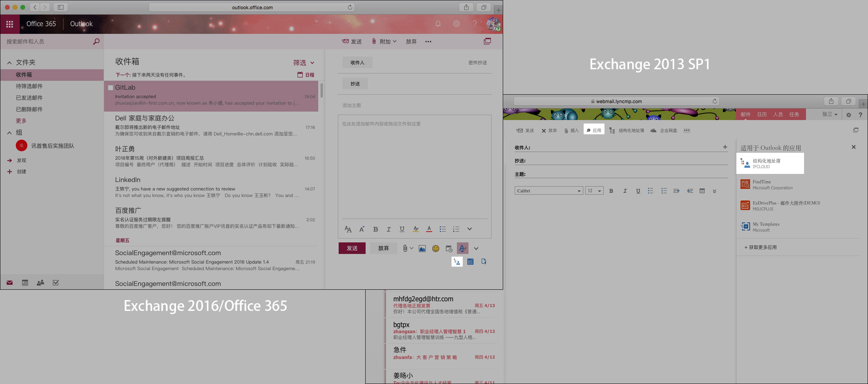Click 获取更多应用 to get more apps

tap(761, 247)
